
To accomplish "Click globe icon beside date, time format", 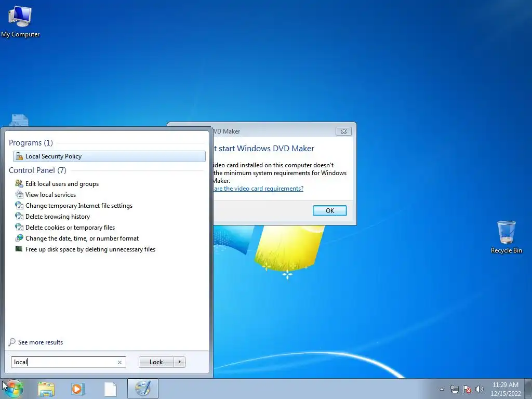I will 19,238.
